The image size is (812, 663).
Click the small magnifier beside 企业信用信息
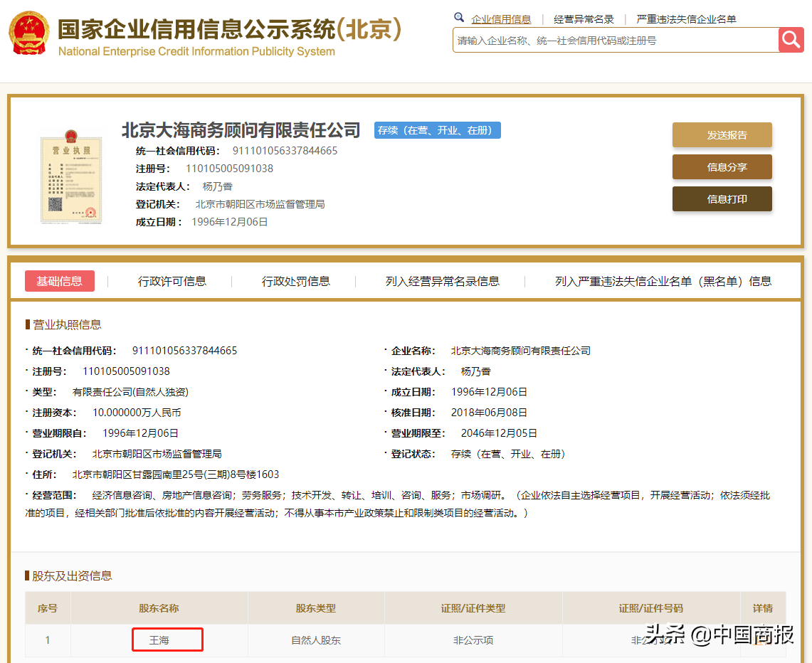(x=460, y=16)
